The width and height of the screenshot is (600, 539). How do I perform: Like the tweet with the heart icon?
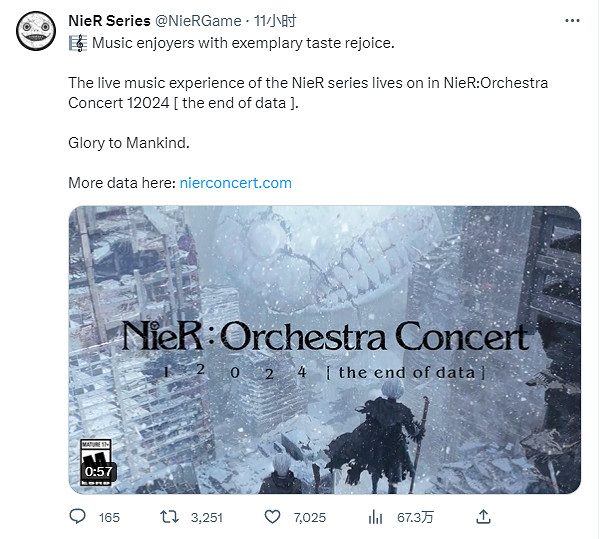[x=272, y=516]
